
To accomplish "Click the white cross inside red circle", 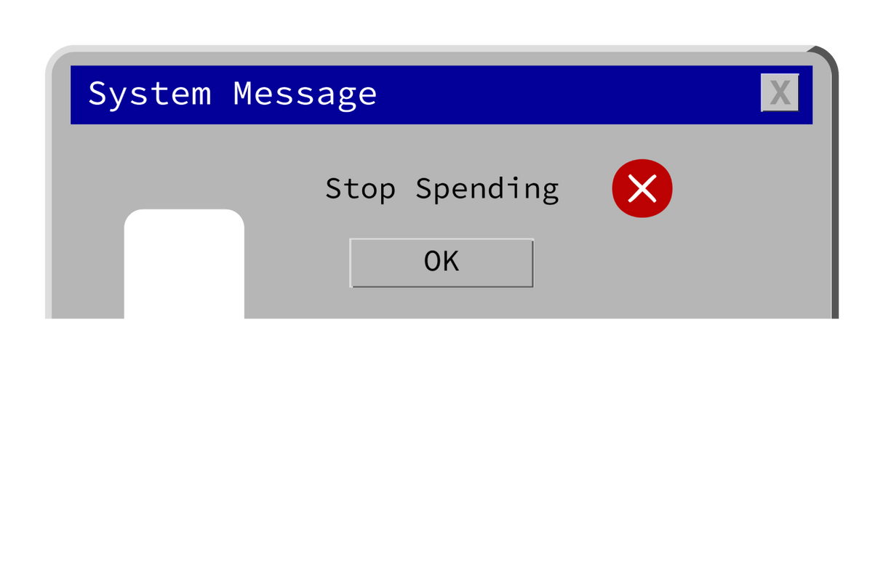I will click(642, 188).
